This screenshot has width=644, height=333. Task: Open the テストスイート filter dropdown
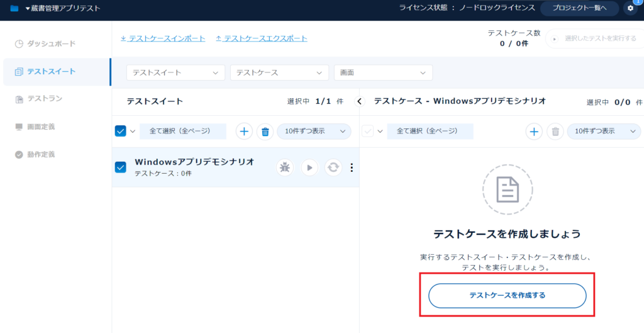(x=175, y=73)
